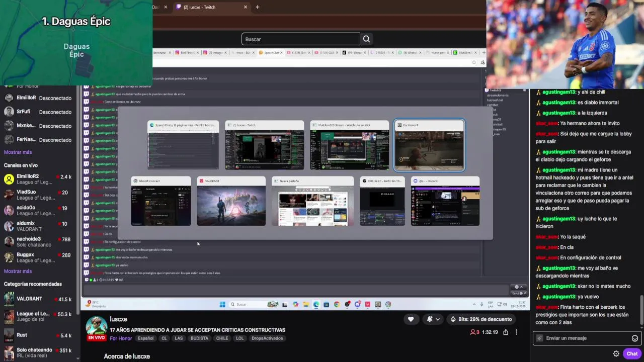Select the Ubisoft Connect window thumbnail
Image resolution: width=644 pixels, height=362 pixels.
coord(161,201)
